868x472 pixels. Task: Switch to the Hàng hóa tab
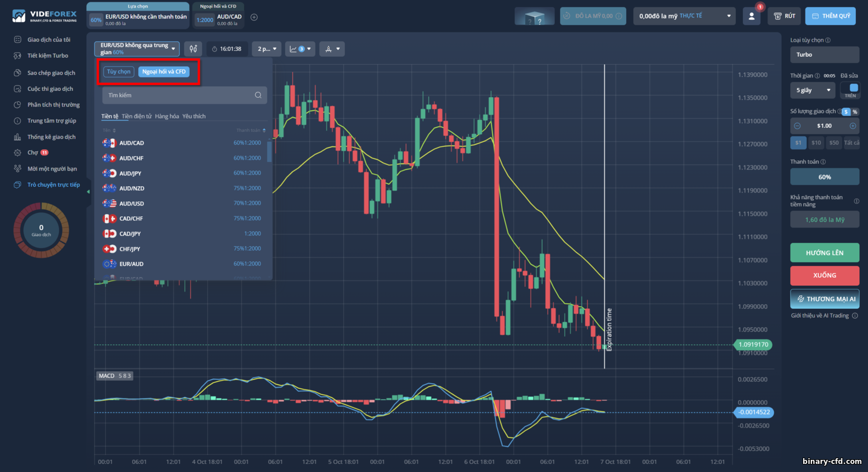pos(167,116)
